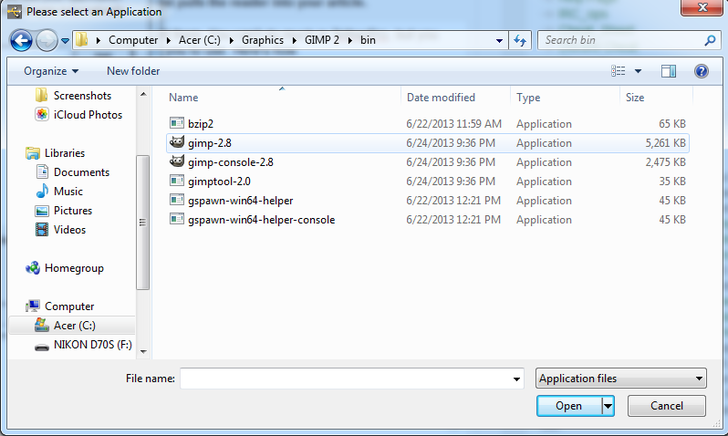Screen dimensions: 728x436
Task: Toggle the preview pane icon
Action: coord(669,71)
